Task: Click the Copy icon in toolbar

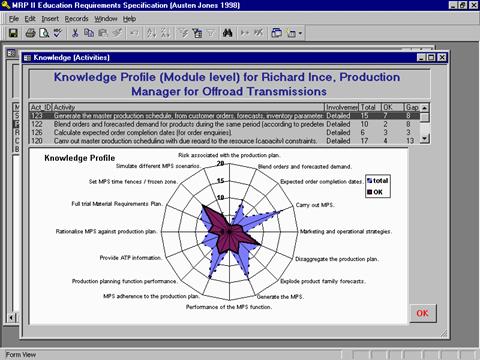Action: (89, 33)
